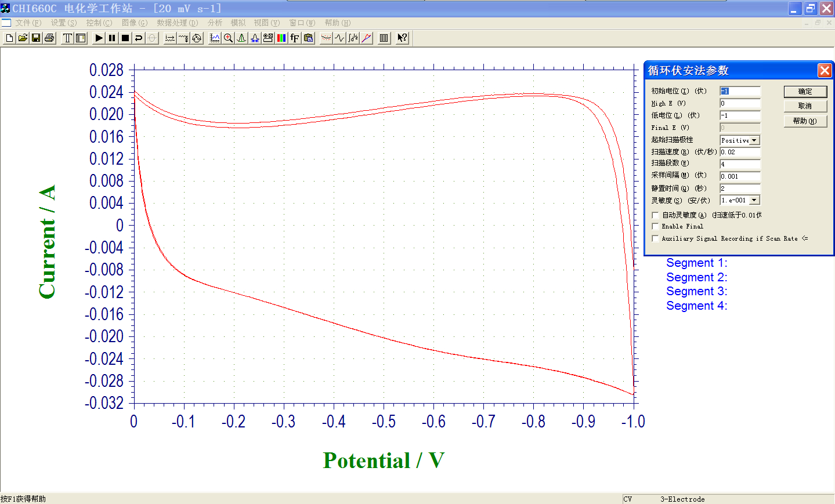Screen dimensions: 835x504
Task: Enable the 自动灵敏度 checkbox
Action: [x=655, y=215]
